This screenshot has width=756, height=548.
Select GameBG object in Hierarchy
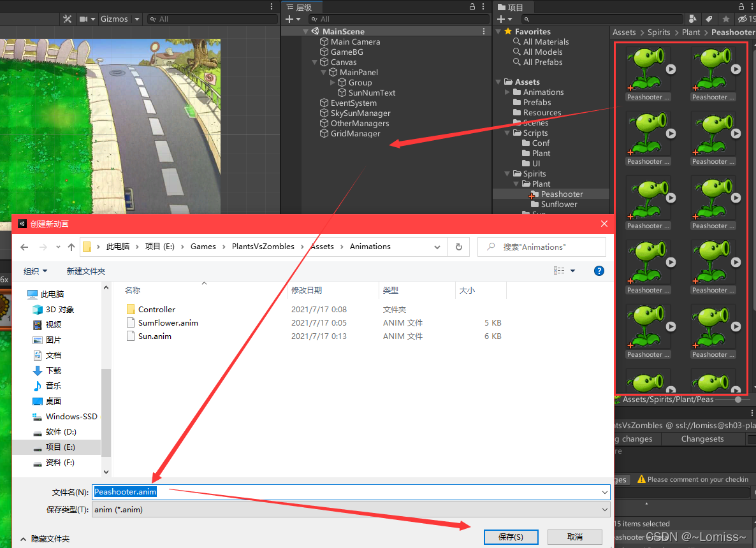click(347, 52)
